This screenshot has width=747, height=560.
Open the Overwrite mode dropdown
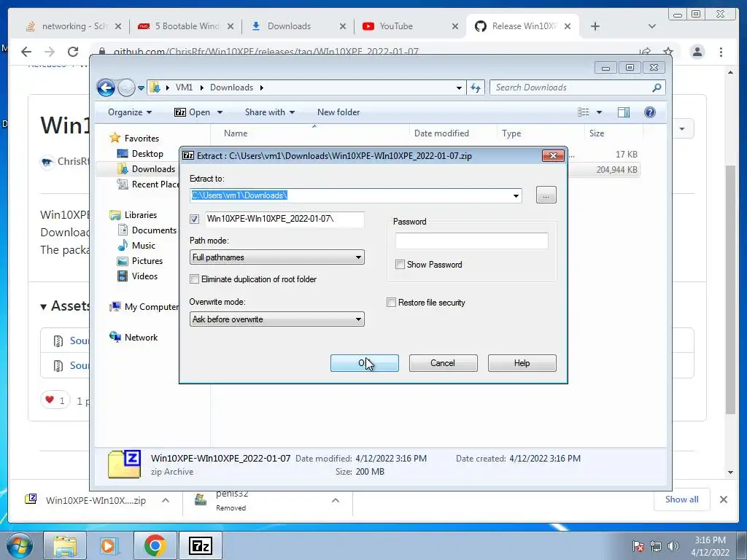(276, 319)
